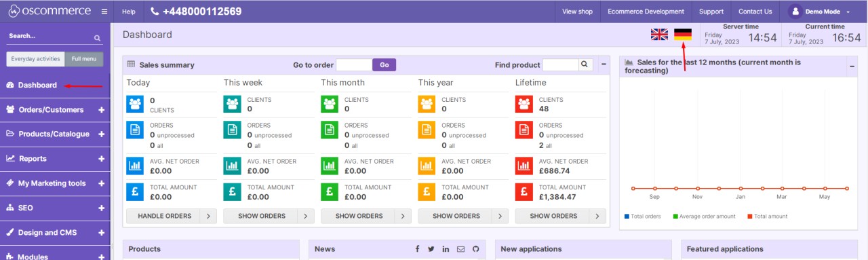Open LinkedIn icon in News panel
The width and height of the screenshot is (868, 260).
446,249
